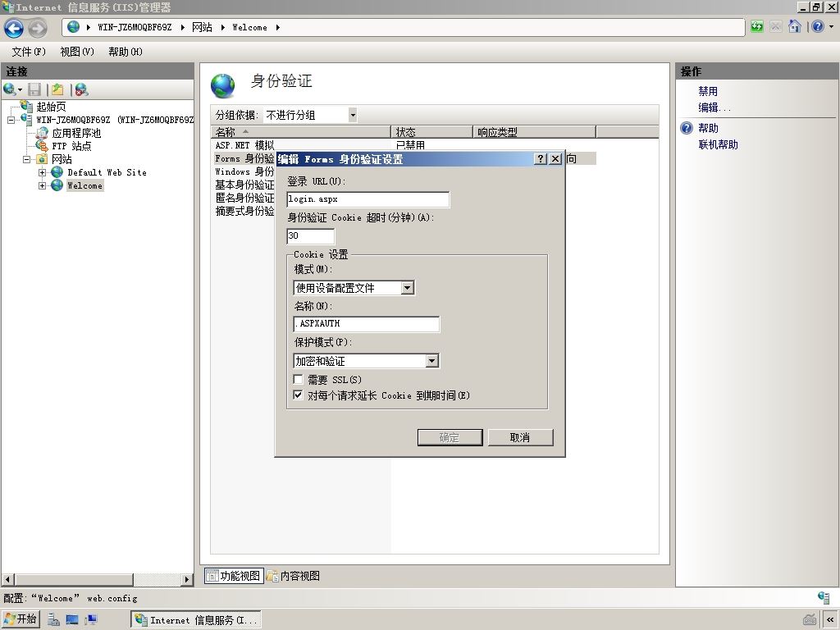The image size is (840, 630).
Task: Click the 登录 URL input field
Action: (368, 199)
